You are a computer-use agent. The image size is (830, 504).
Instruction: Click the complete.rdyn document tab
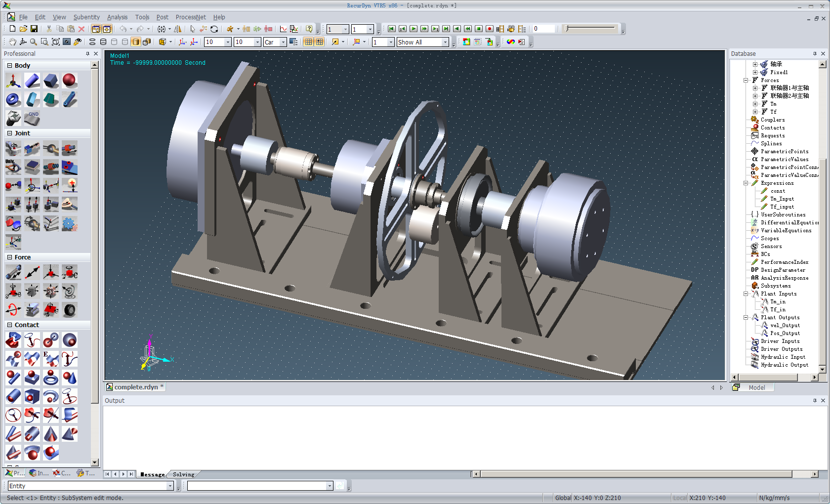(x=136, y=387)
